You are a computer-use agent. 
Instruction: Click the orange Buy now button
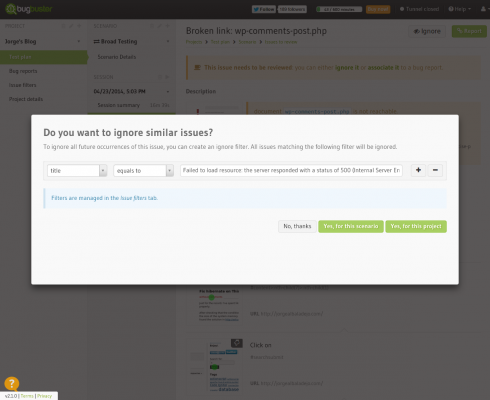click(x=378, y=9)
